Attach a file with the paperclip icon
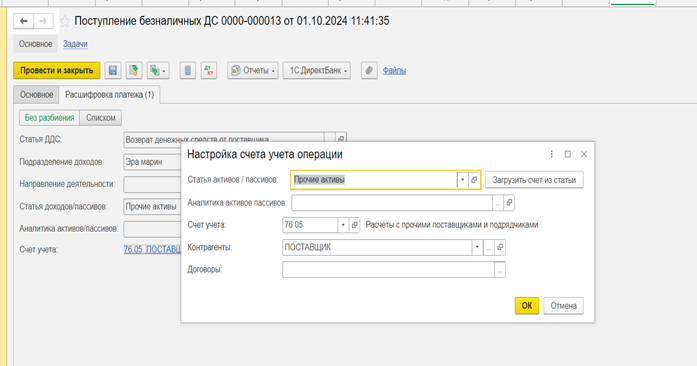This screenshot has width=697, height=366. point(369,70)
